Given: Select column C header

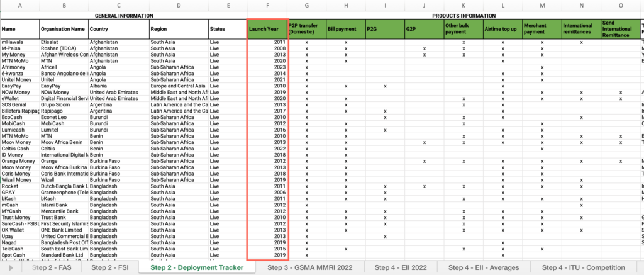Looking at the screenshot, I should [x=119, y=5].
